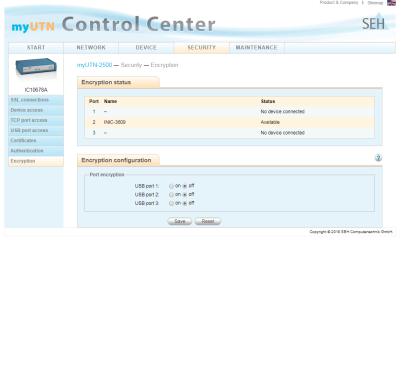Click the myUTN-2500 breadcrumb link
This screenshot has height=371, width=400.
94,65
